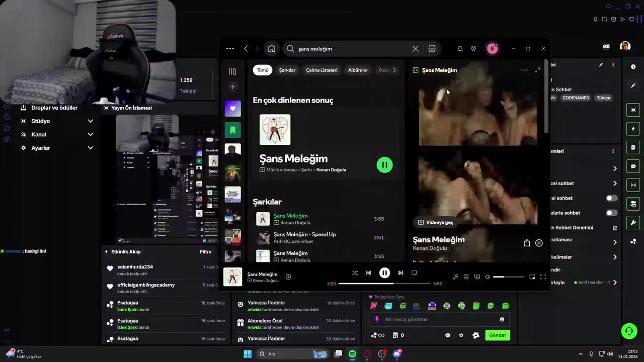The height and width of the screenshot is (362, 644).
Task: Open chat settings gear icon
Action: pos(461,335)
